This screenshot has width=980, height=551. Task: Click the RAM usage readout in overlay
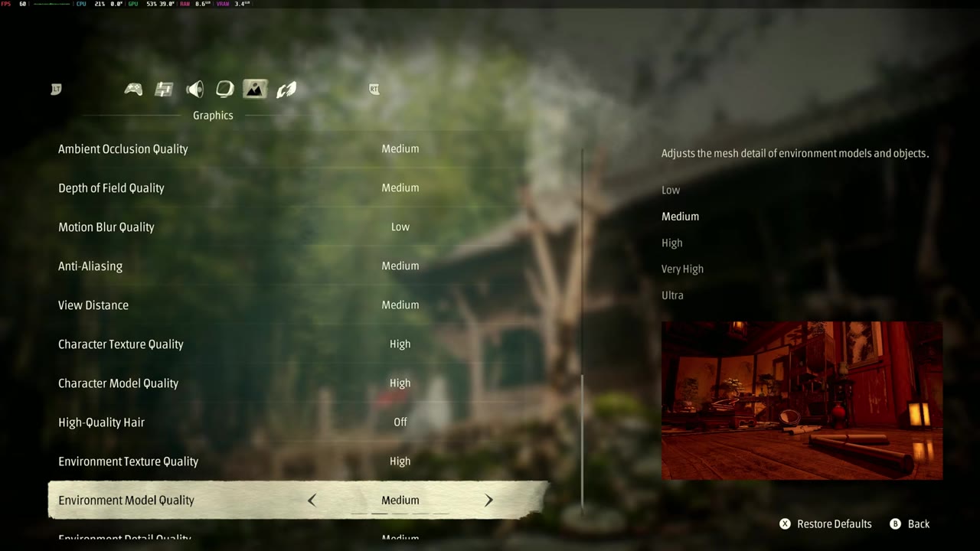click(195, 4)
